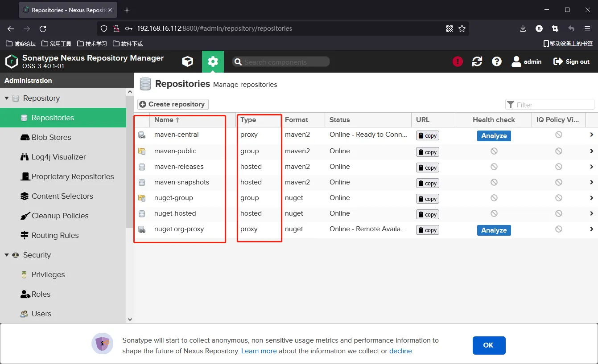This screenshot has height=364, width=598.
Task: Open the nuget-group repository row
Action: point(366,198)
